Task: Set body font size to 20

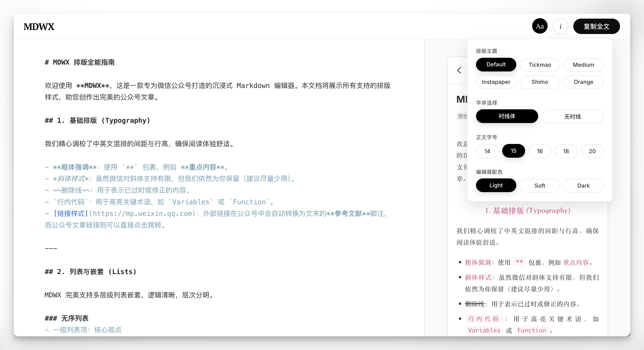Action: (x=592, y=151)
